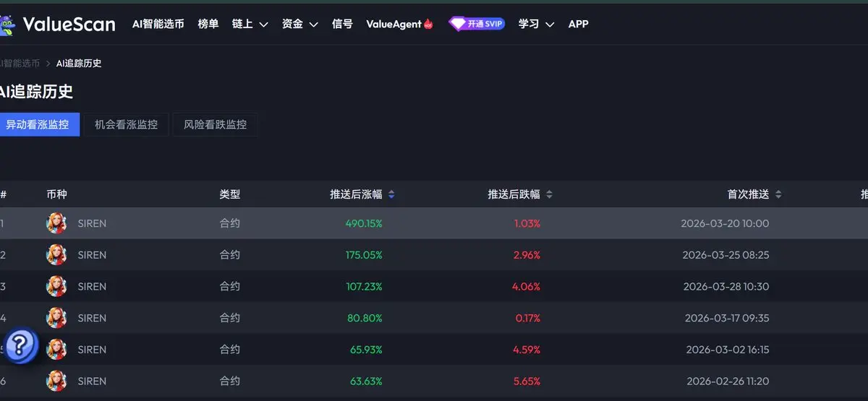Click the diamond 开通SVIP badge
This screenshot has height=401, width=868.
click(x=477, y=24)
